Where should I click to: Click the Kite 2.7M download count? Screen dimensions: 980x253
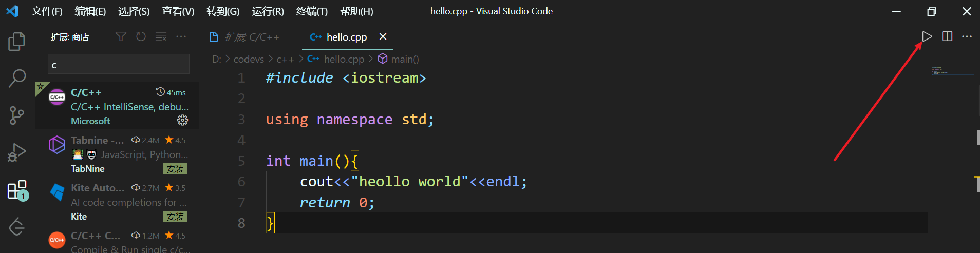tap(145, 188)
